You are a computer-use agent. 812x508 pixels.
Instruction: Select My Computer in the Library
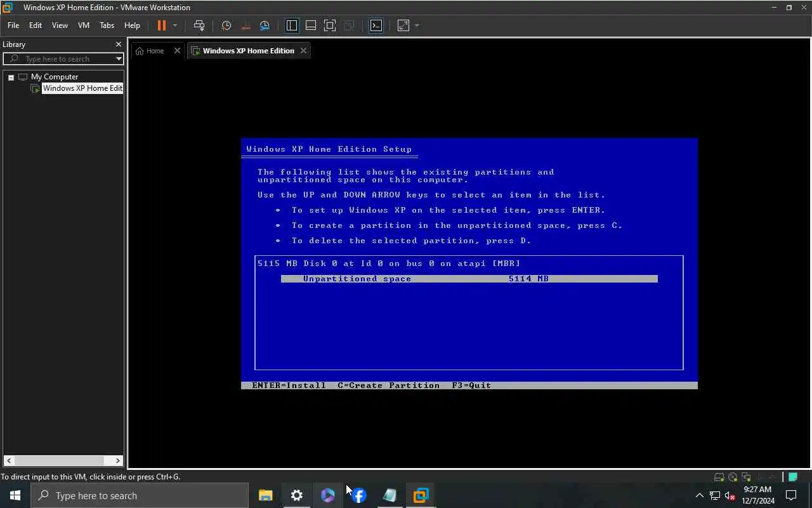(55, 77)
